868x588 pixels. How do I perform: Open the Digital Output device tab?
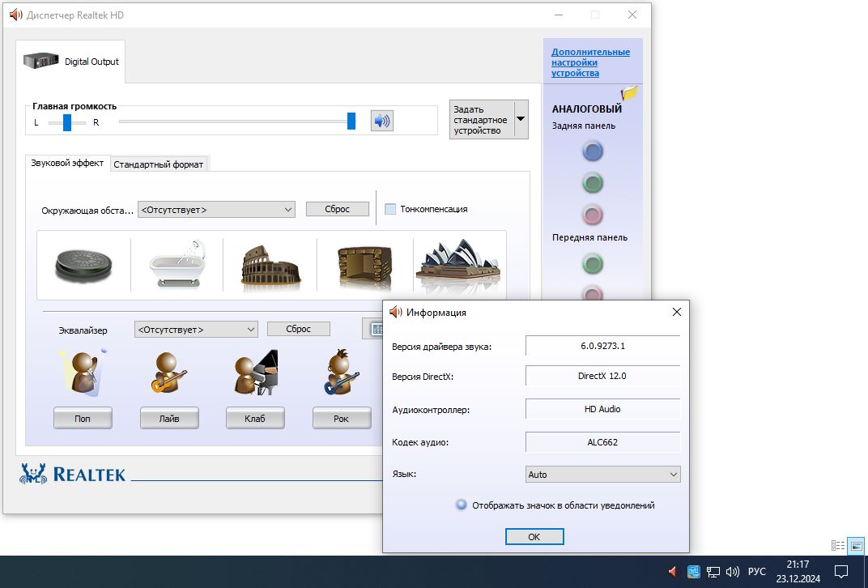pyautogui.click(x=71, y=61)
